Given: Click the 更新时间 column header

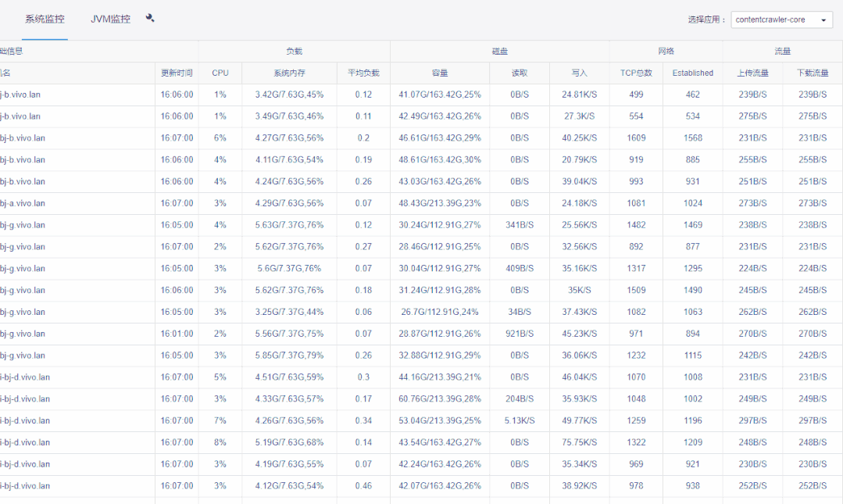Looking at the screenshot, I should click(x=177, y=73).
